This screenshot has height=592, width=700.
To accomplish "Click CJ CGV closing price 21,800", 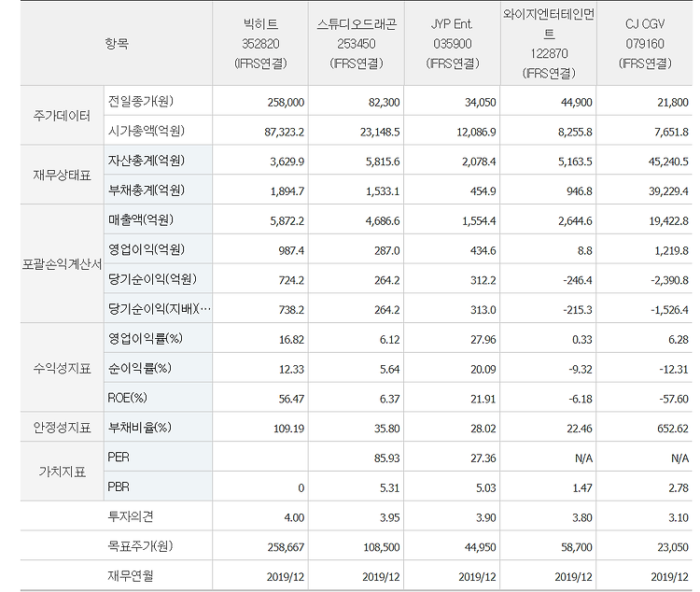I will point(672,103).
